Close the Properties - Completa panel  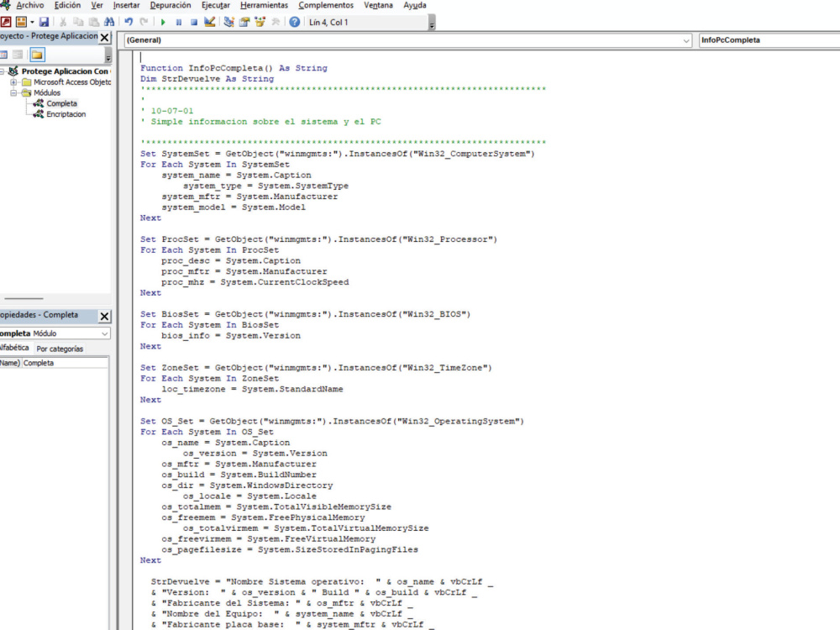click(104, 316)
